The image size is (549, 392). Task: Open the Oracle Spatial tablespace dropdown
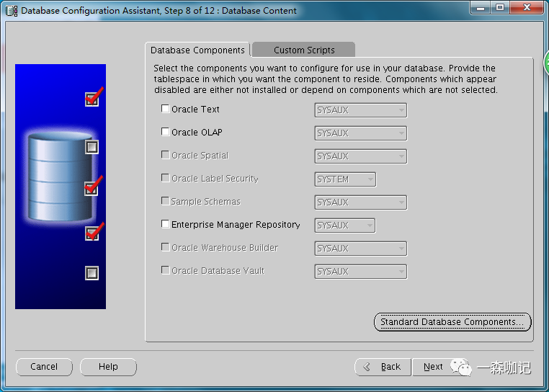point(361,156)
